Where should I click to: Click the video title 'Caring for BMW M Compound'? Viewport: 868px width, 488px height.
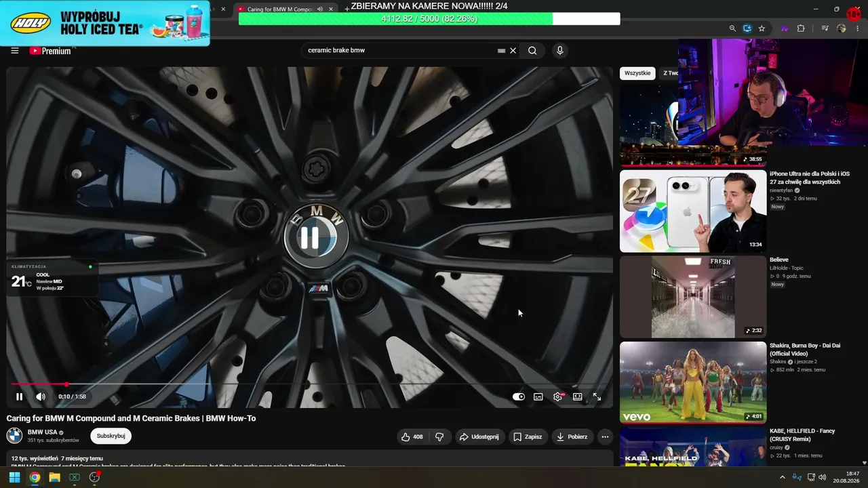132,418
